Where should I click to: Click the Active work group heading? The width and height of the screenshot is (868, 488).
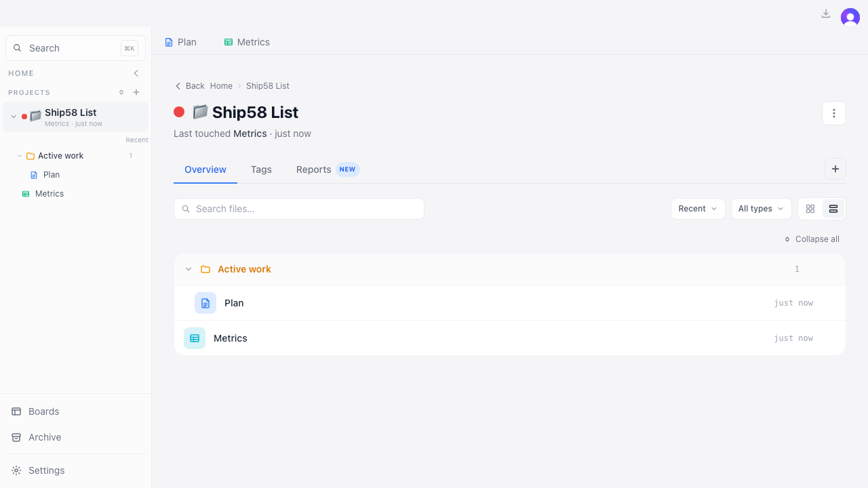(x=244, y=269)
